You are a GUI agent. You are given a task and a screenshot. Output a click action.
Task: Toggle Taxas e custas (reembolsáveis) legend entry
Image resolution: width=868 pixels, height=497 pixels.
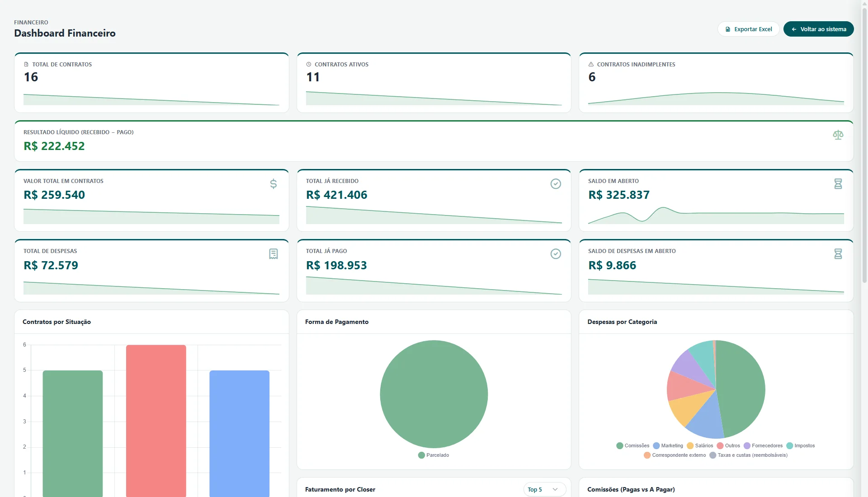click(x=748, y=455)
